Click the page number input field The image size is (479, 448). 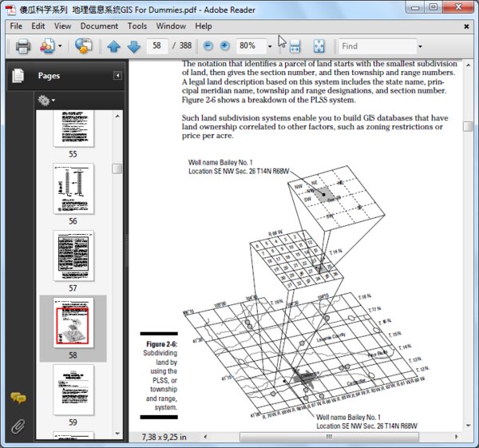click(x=159, y=46)
